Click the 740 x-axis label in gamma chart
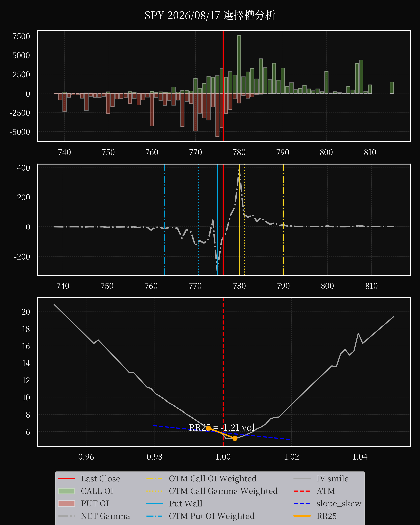Viewport: 420px width, 525px height. 63,286
